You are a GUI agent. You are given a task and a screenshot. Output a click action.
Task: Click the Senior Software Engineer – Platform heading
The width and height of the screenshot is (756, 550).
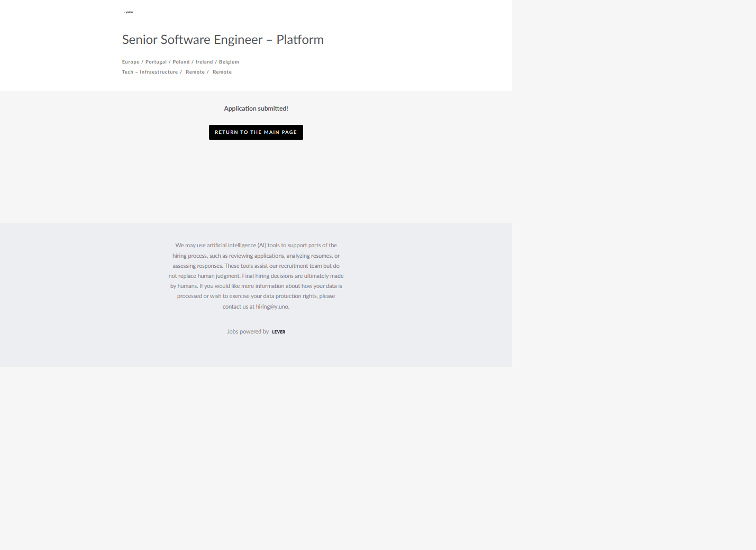223,40
